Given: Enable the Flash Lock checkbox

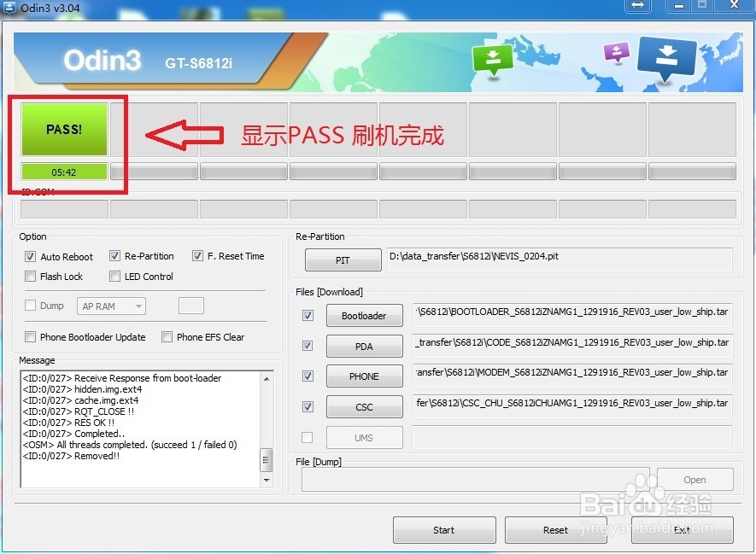Looking at the screenshot, I should tap(30, 277).
